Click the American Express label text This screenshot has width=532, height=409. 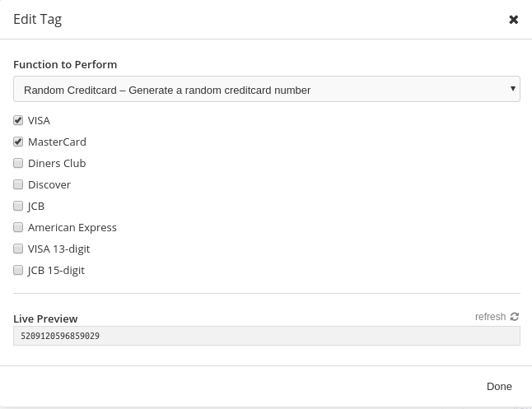pos(72,227)
